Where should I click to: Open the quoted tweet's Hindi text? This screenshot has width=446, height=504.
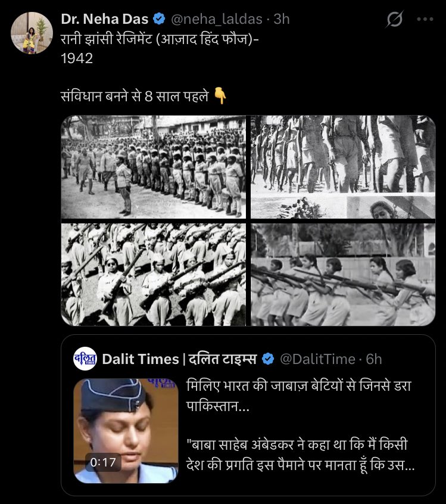[x=300, y=425]
